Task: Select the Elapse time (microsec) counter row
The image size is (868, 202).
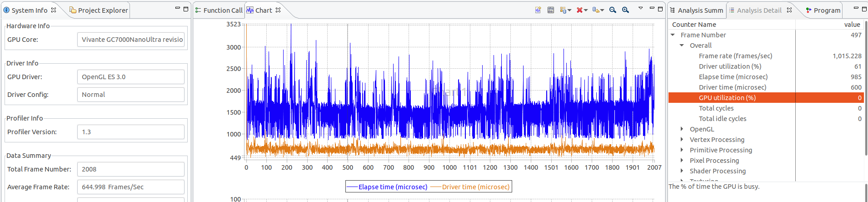Action: [x=766, y=77]
